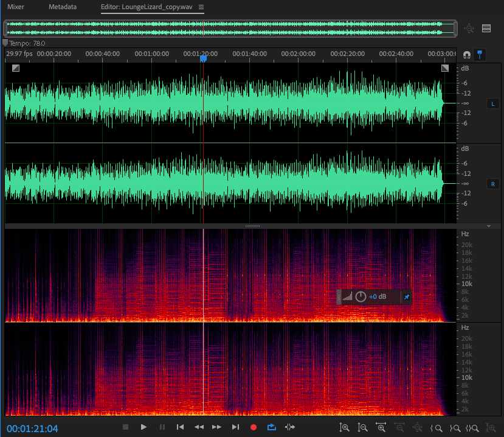The height and width of the screenshot is (437, 504).
Task: Click Zoom Out Amplitude icon
Action: point(362,428)
